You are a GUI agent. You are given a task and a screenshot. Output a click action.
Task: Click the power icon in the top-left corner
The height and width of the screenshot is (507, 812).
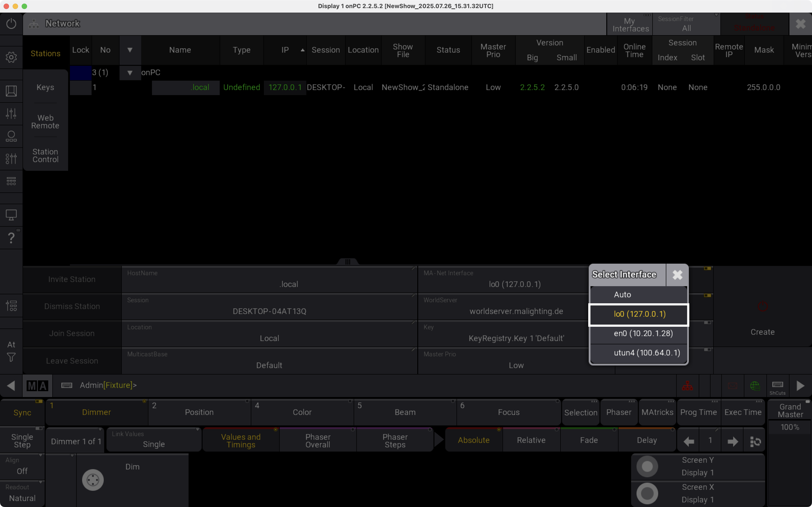pos(11,23)
